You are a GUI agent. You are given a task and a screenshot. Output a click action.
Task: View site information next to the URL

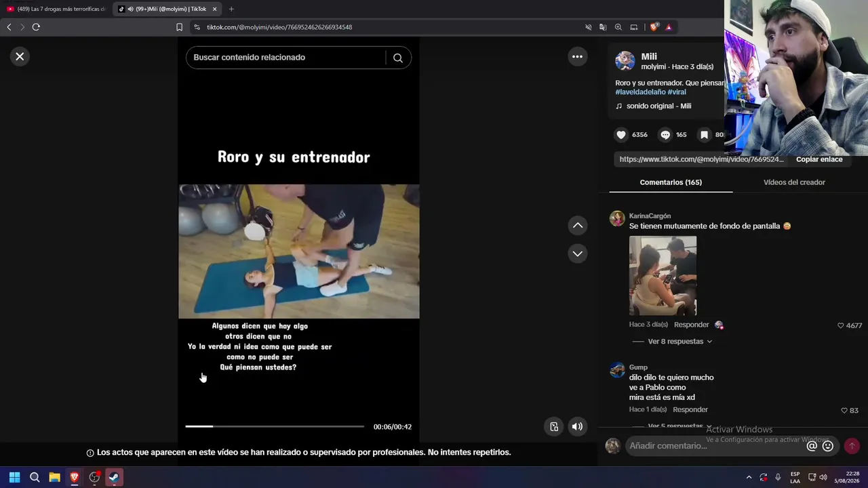(197, 27)
